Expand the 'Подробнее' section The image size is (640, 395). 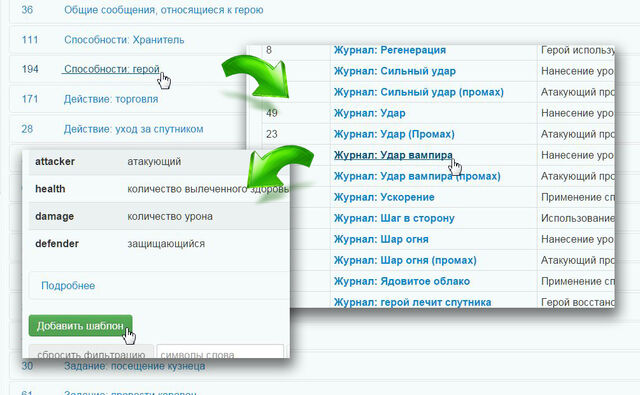point(68,286)
